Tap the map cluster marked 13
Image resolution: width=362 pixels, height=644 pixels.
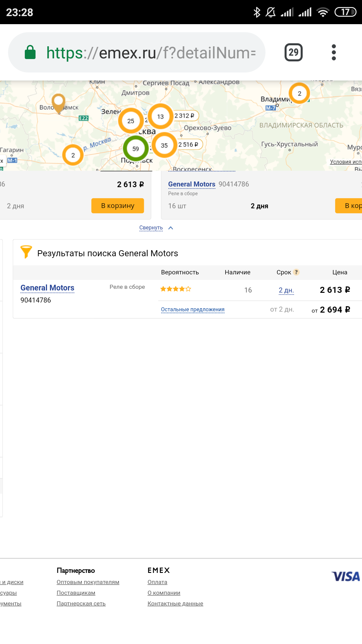pos(161,116)
